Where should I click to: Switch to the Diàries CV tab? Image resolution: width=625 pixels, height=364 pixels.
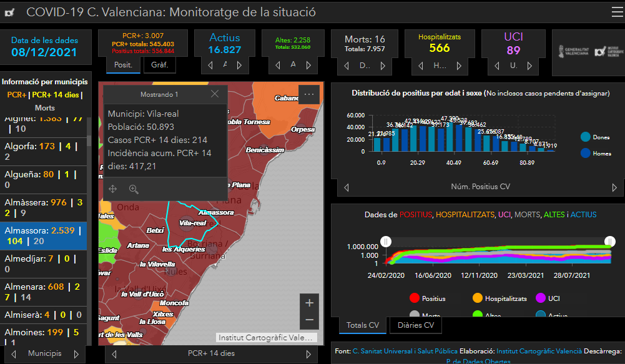[x=415, y=325]
